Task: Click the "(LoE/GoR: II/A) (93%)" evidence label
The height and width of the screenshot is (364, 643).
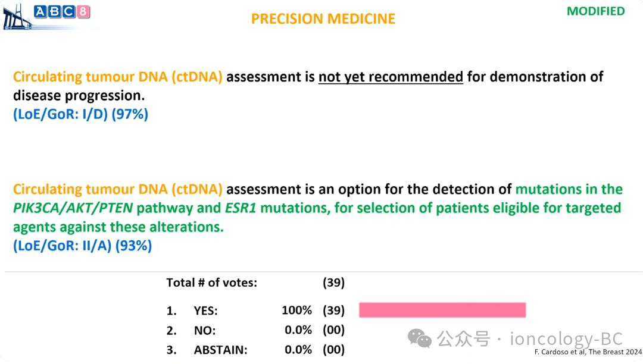Action: tap(82, 246)
